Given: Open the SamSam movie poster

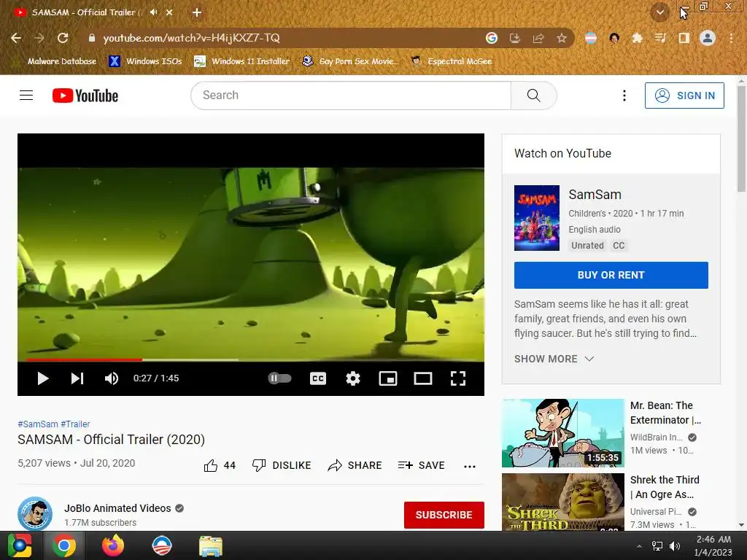Looking at the screenshot, I should click(536, 217).
